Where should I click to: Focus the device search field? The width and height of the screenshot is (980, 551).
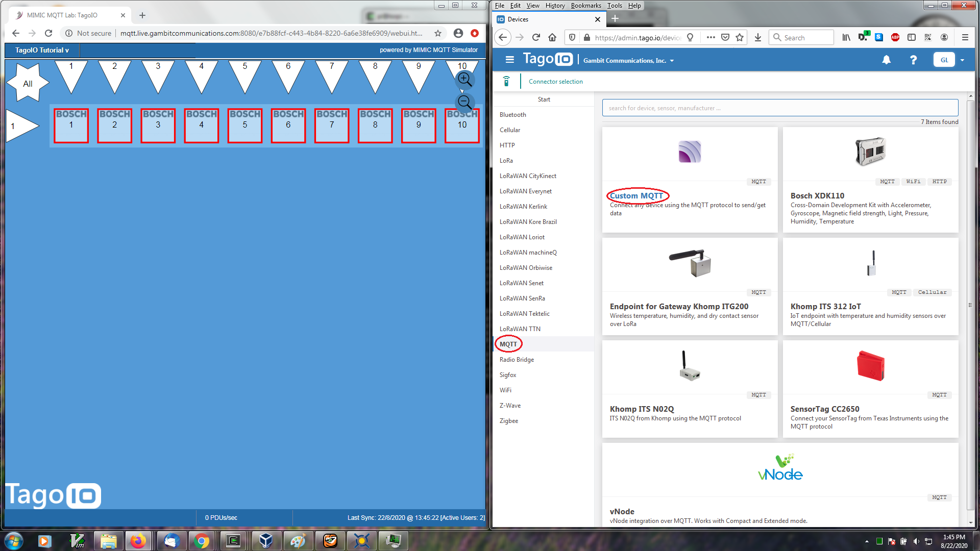click(x=780, y=108)
